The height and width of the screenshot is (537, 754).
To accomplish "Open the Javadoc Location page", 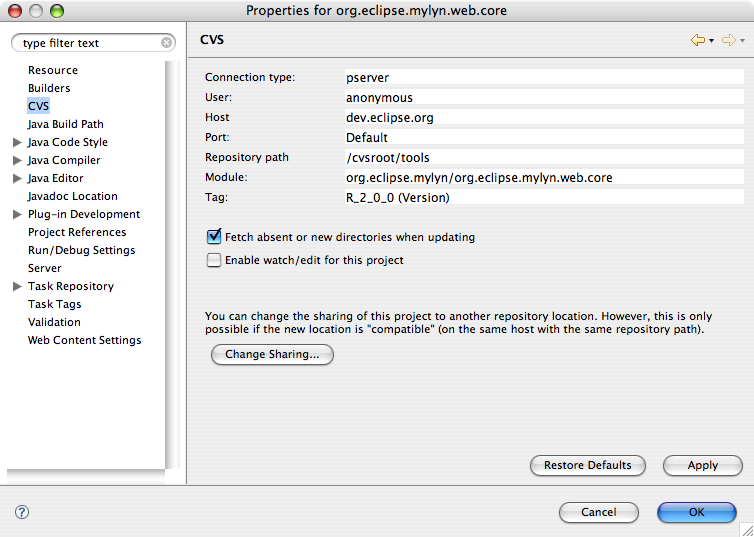I will tap(73, 196).
